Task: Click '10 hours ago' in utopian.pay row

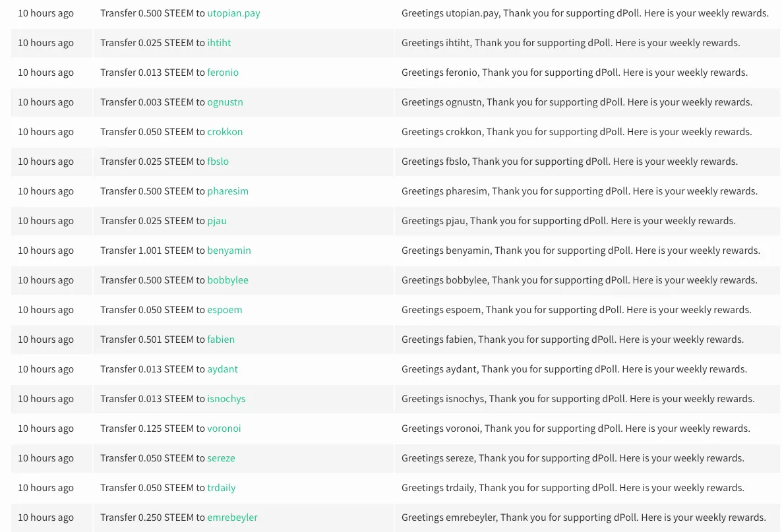Action: [x=46, y=13]
